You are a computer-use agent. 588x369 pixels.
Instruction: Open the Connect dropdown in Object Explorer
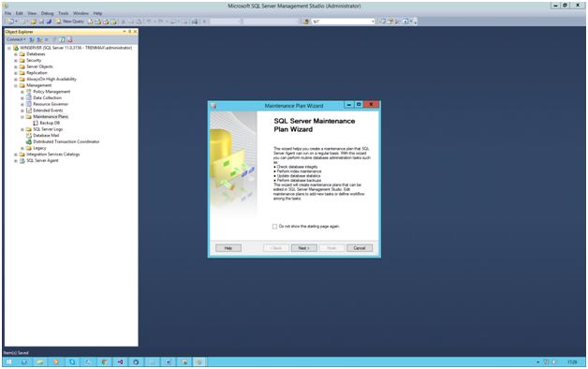[16, 39]
